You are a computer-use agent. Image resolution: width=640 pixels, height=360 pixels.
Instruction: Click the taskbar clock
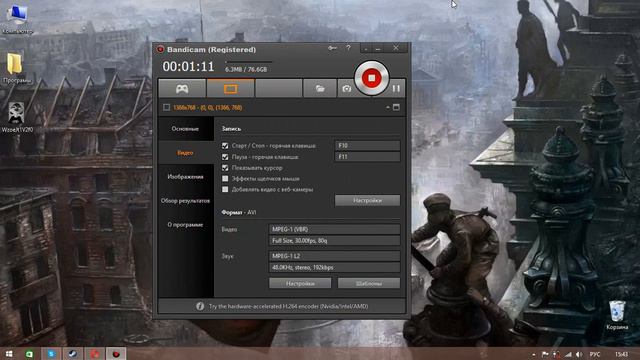click(x=621, y=354)
